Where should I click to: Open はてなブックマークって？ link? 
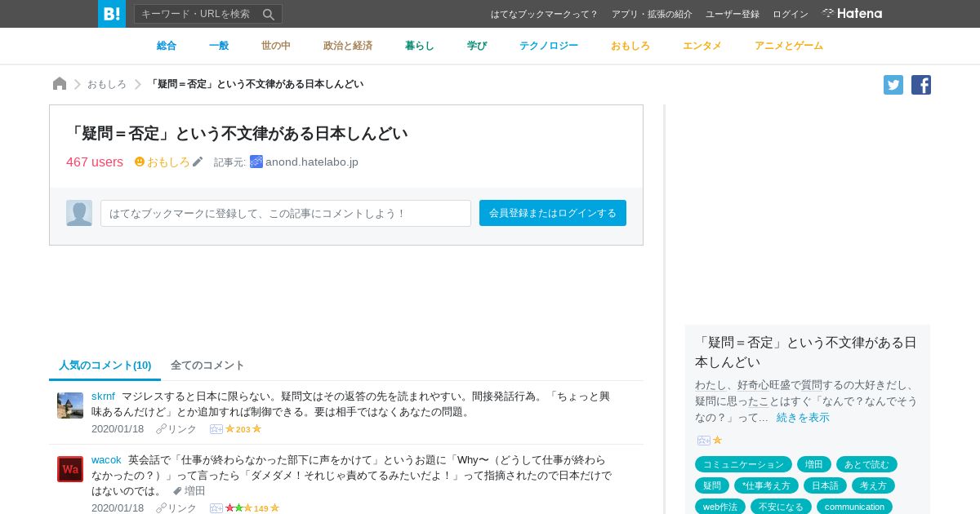coord(545,14)
